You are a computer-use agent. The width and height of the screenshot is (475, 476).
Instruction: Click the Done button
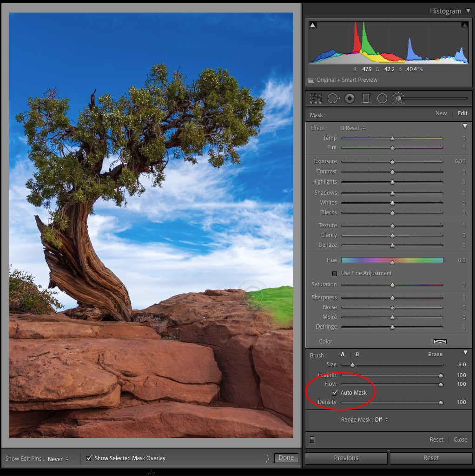286,458
